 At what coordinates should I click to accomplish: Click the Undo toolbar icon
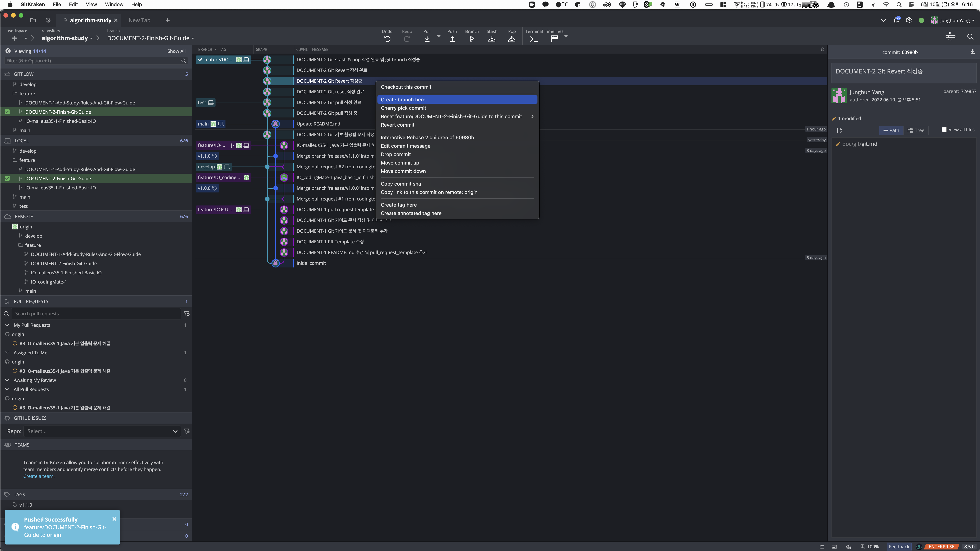point(387,39)
